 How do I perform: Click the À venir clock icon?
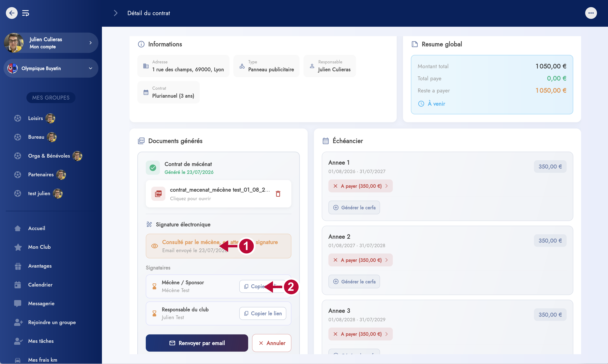(421, 104)
